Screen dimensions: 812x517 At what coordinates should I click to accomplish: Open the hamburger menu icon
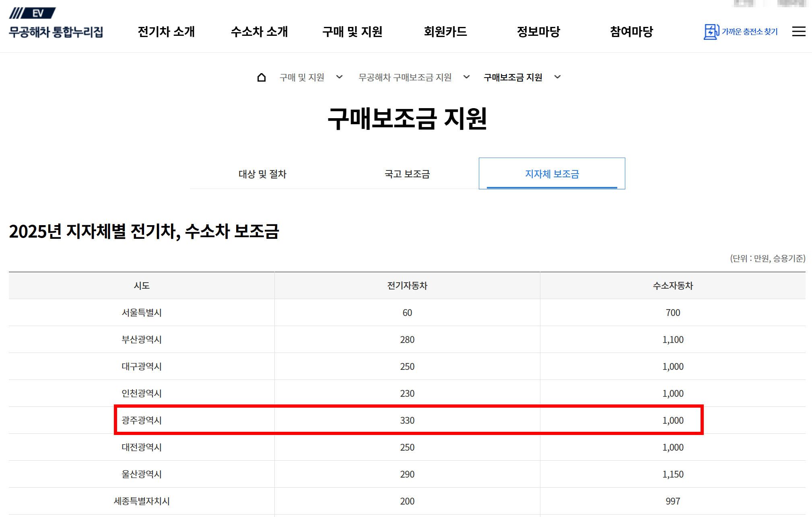[798, 31]
